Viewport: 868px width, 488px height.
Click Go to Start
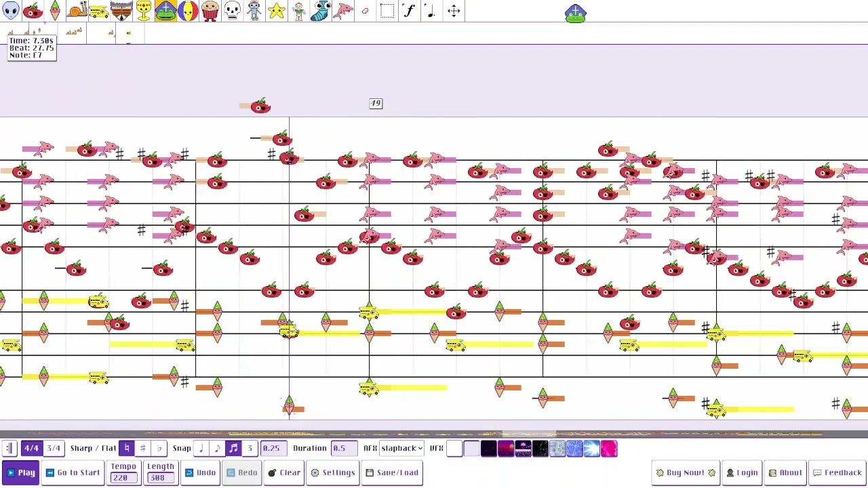(73, 472)
